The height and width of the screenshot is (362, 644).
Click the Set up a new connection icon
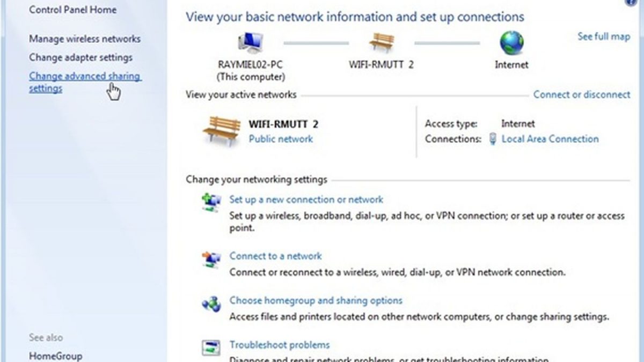(211, 203)
